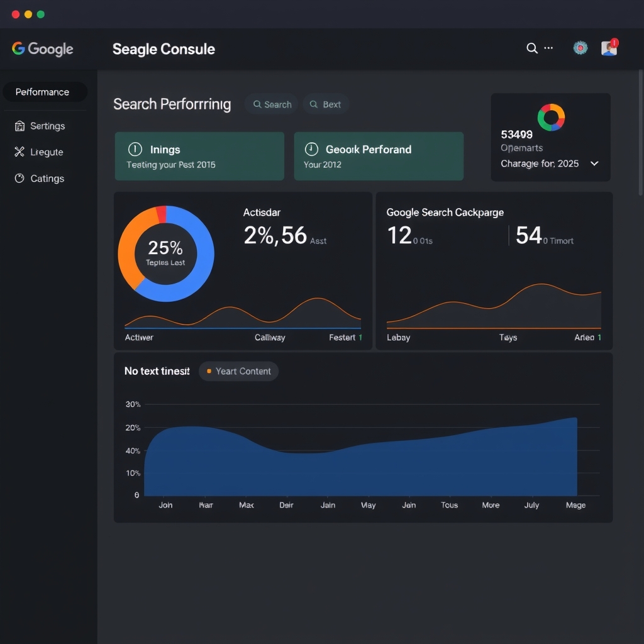Image resolution: width=644 pixels, height=644 pixels.
Task: Click the Opemarts label
Action: coord(521,148)
